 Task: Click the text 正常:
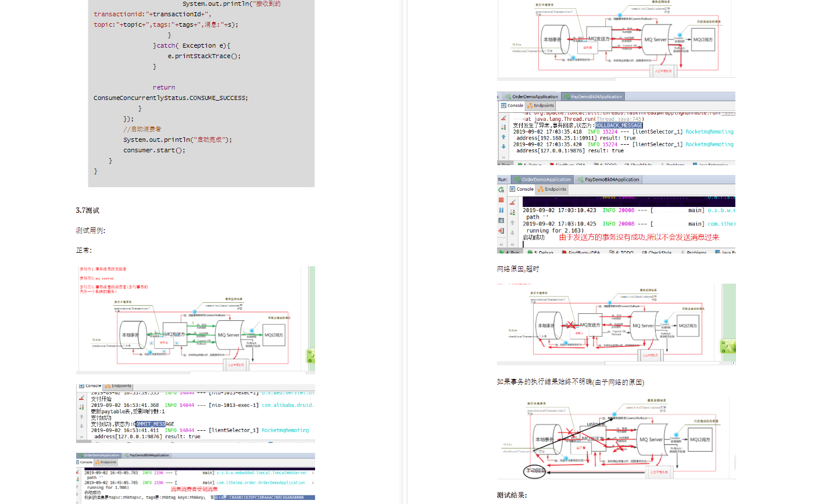tap(84, 251)
